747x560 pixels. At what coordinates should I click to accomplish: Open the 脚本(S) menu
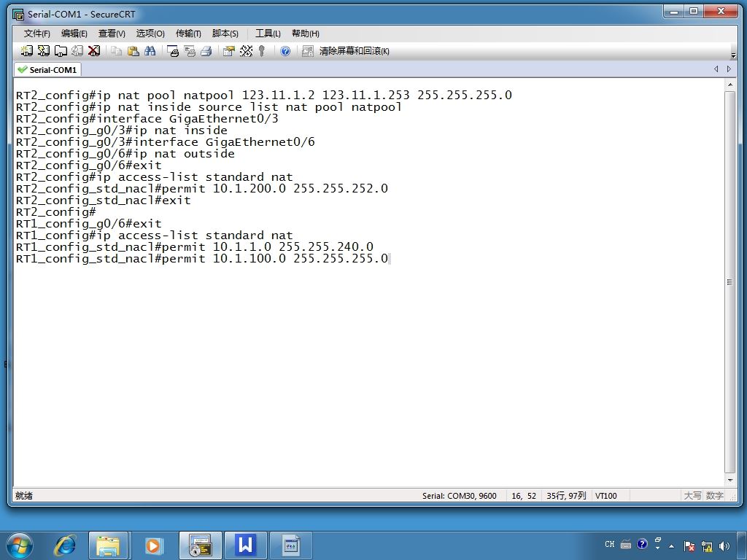(x=225, y=34)
